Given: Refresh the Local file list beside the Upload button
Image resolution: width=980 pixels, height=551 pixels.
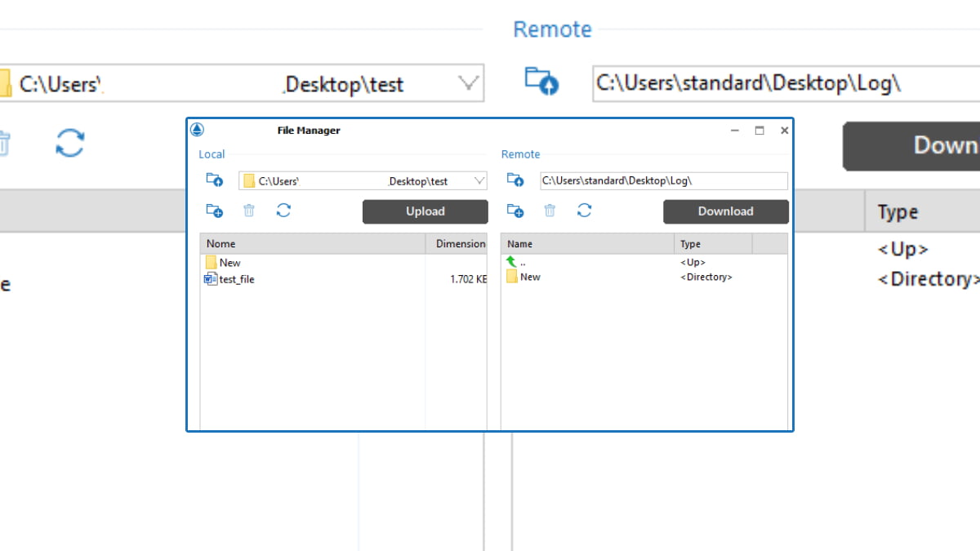Looking at the screenshot, I should coord(283,211).
